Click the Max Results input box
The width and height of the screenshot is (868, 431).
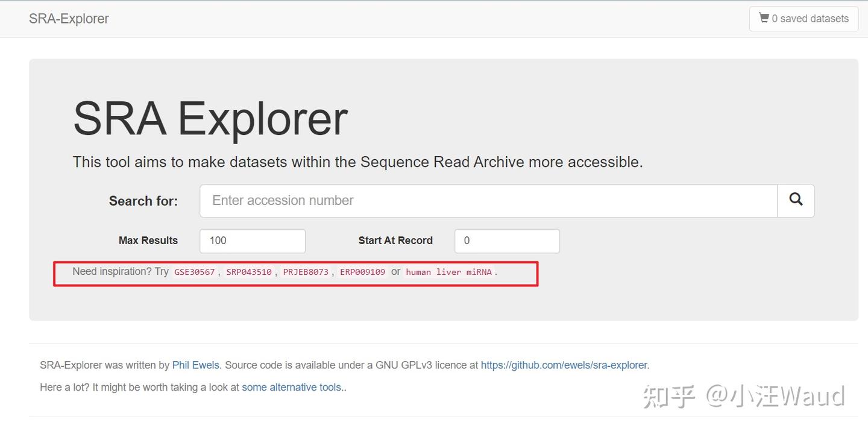click(252, 241)
